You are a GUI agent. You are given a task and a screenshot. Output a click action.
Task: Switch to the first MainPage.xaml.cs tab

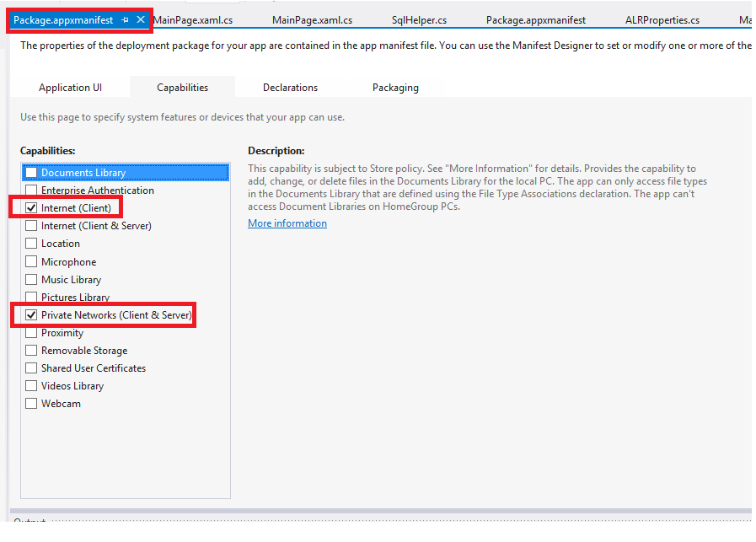pyautogui.click(x=193, y=20)
